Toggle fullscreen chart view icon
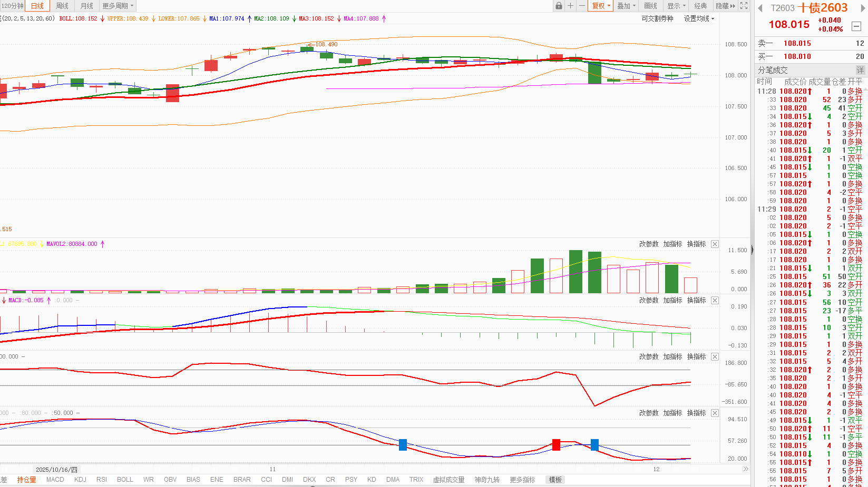This screenshot has width=868, height=487. (744, 6)
